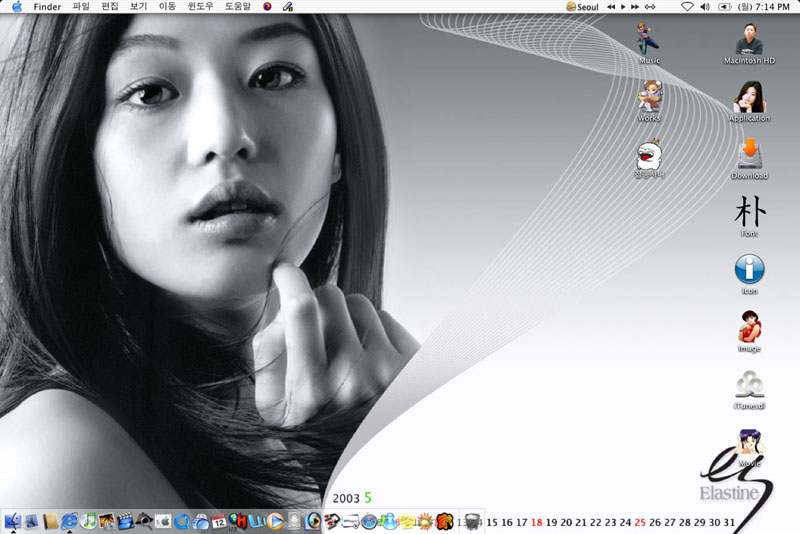Open the Macintosh HD drive icon

[749, 39]
